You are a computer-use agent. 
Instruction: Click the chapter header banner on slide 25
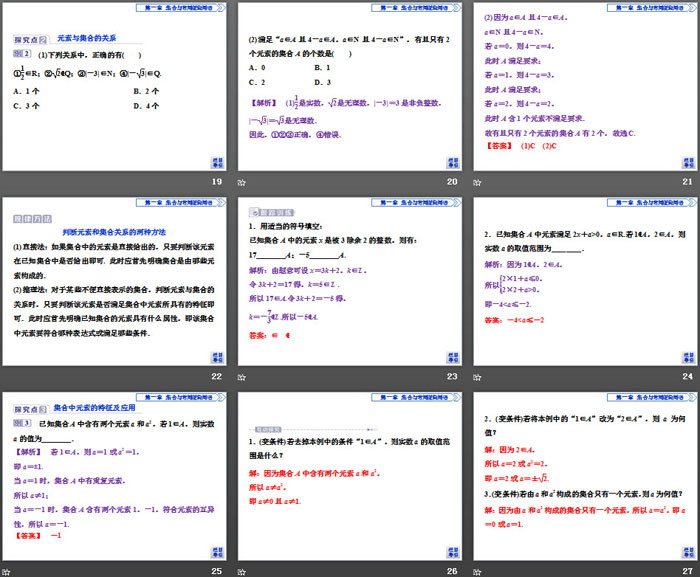[x=181, y=397]
